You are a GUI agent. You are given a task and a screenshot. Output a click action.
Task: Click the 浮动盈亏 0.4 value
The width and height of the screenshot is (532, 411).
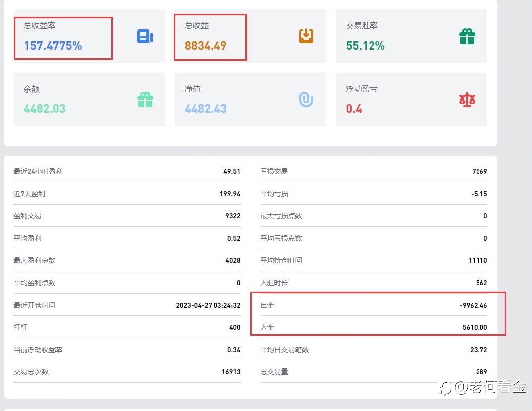pyautogui.click(x=354, y=109)
